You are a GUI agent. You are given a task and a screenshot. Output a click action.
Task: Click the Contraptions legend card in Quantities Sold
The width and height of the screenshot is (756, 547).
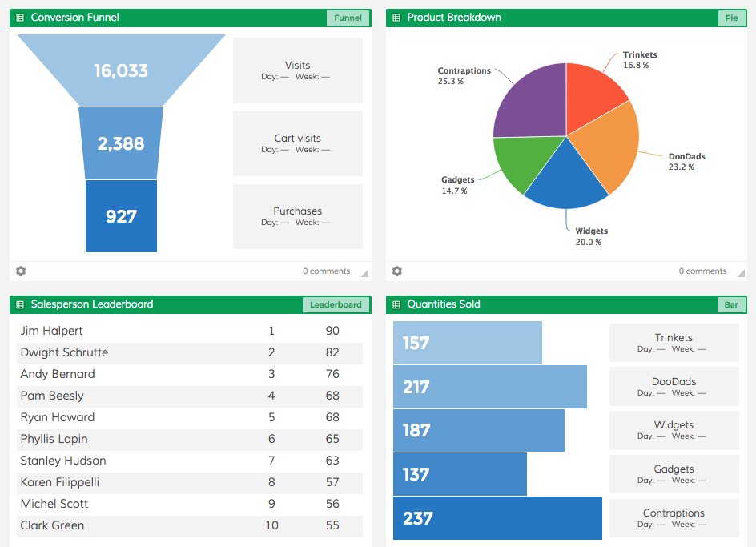(x=674, y=518)
